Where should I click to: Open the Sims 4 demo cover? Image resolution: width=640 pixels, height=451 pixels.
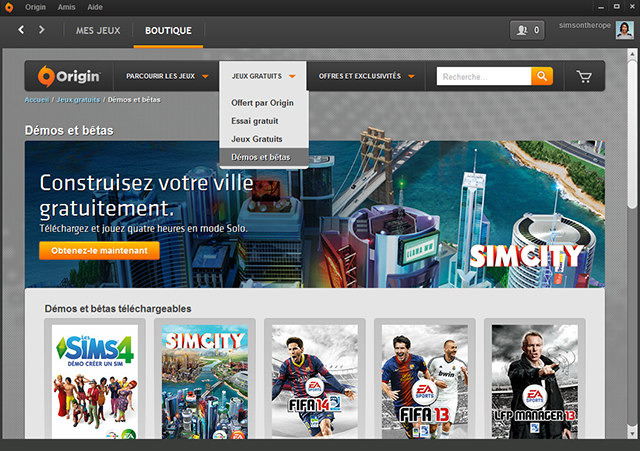pyautogui.click(x=95, y=382)
